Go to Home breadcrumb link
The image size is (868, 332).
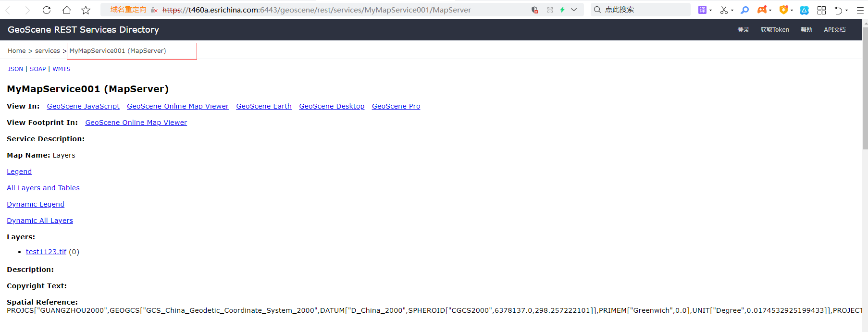[x=17, y=51]
